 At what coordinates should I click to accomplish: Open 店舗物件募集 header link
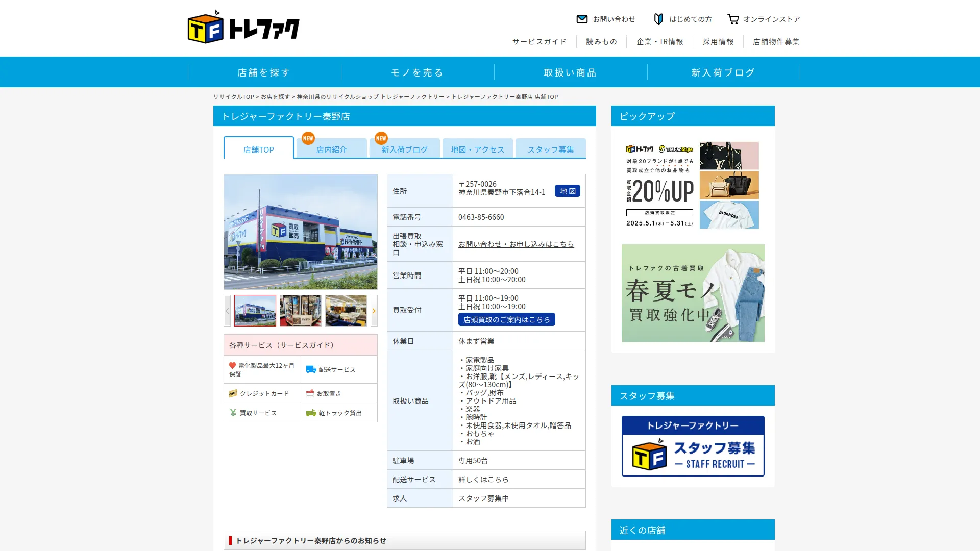776,41
